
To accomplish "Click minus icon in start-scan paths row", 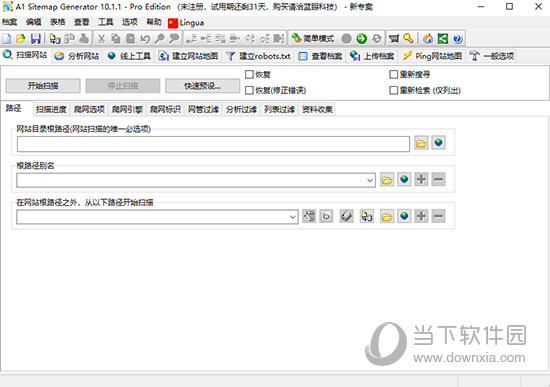I will [438, 216].
